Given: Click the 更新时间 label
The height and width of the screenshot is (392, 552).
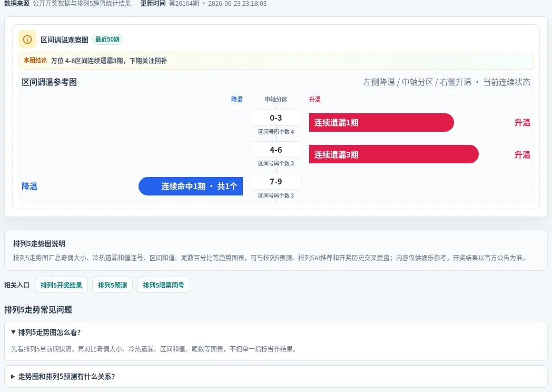Looking at the screenshot, I should (153, 4).
